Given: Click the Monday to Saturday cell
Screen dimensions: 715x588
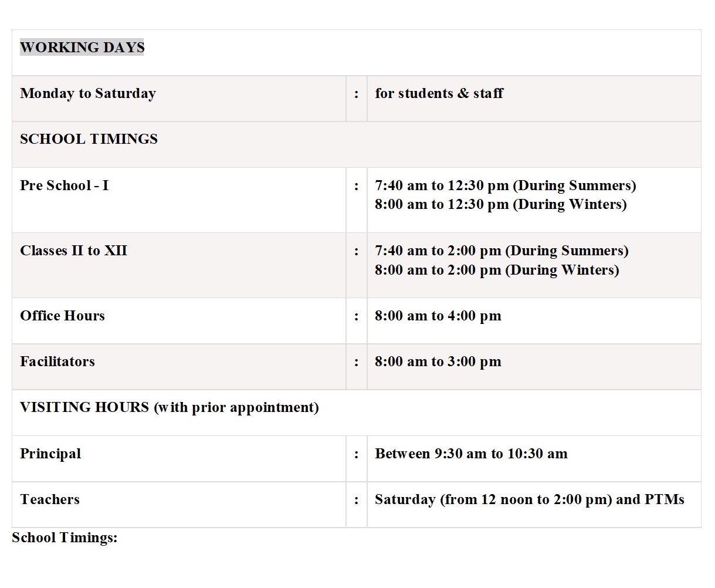Looking at the screenshot, I should (88, 93).
